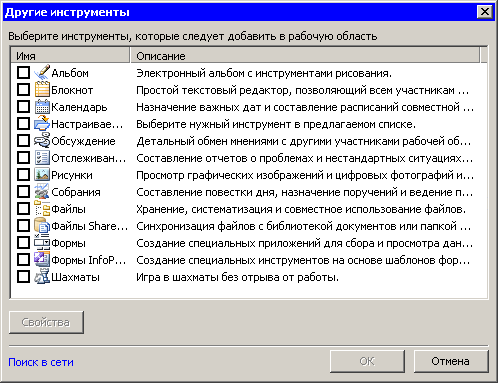Click the Календарь calendar icon

pos(42,106)
